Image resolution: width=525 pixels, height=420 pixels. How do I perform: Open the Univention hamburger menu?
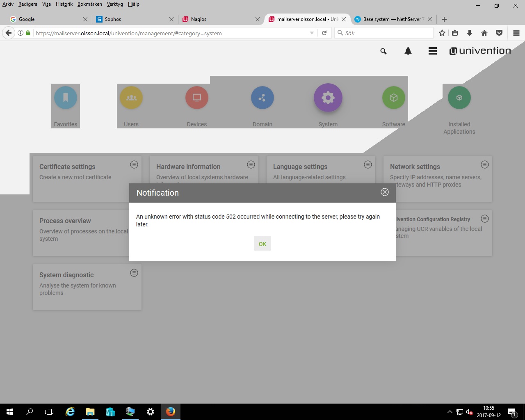tap(433, 51)
